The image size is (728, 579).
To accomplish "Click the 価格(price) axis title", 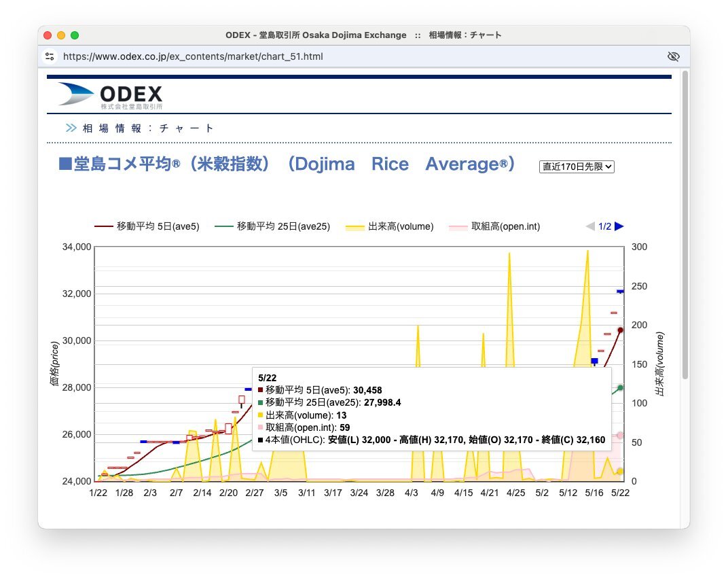I will [x=55, y=364].
